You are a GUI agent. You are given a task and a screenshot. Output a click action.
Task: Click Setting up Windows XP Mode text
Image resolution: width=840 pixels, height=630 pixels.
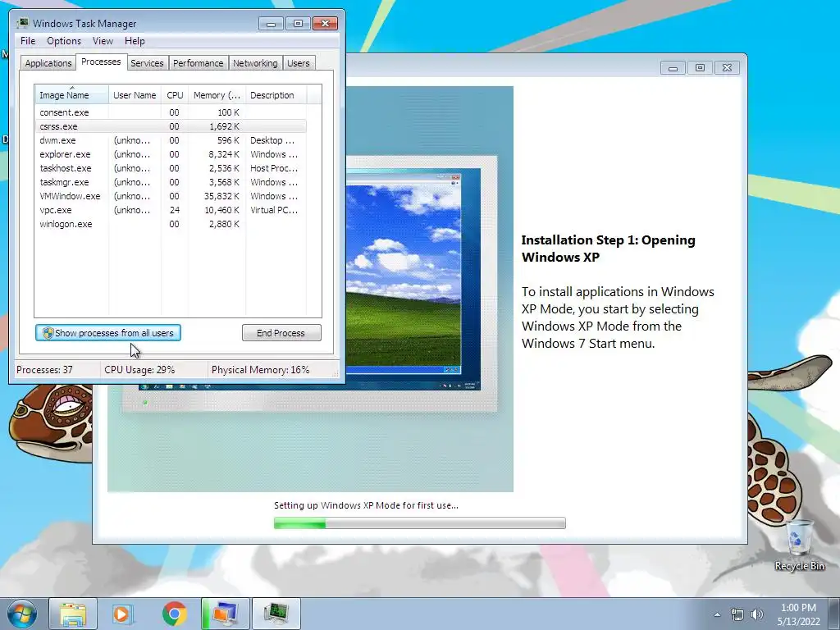coord(366,505)
